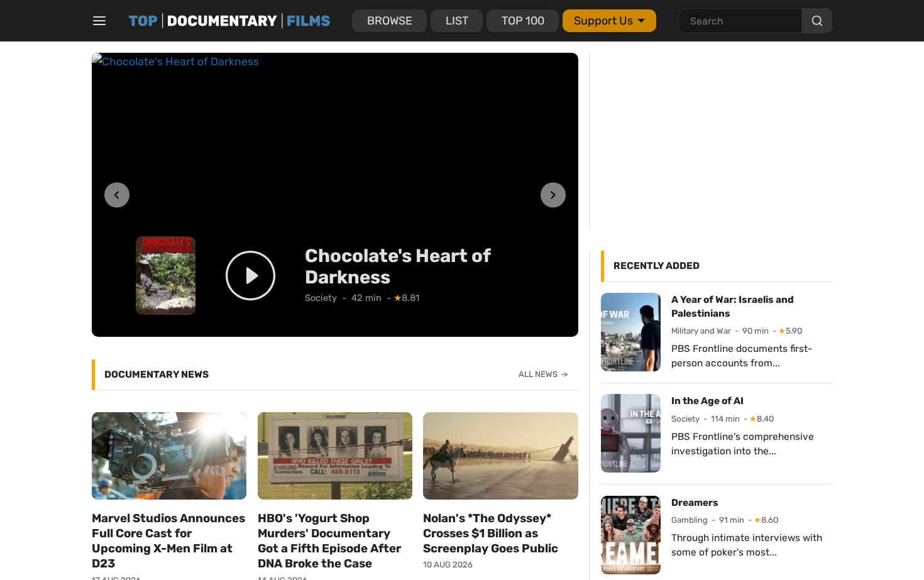Focus the Search input field
The height and width of the screenshot is (580, 924).
click(740, 21)
